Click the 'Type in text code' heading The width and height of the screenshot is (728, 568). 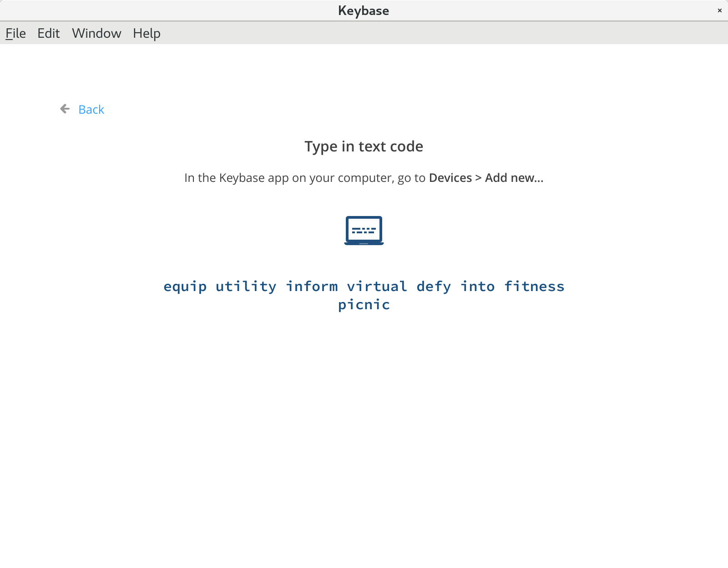click(364, 146)
